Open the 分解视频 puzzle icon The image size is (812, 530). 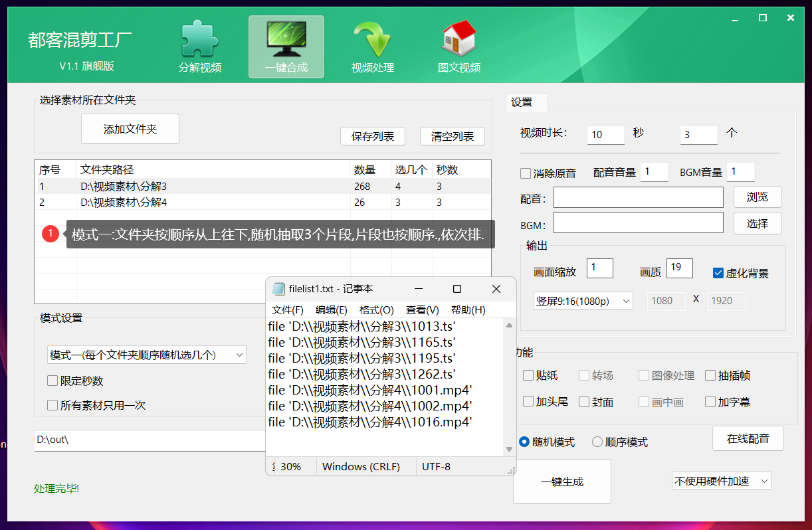tap(200, 47)
